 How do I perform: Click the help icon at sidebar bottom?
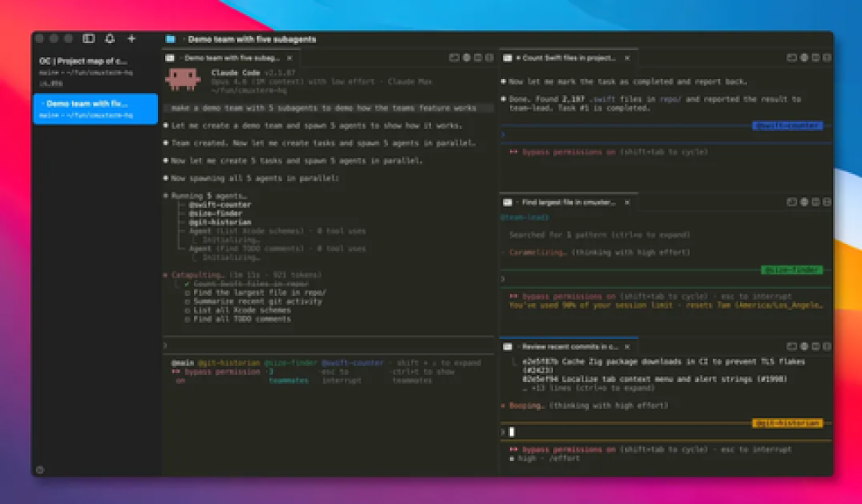click(x=40, y=470)
